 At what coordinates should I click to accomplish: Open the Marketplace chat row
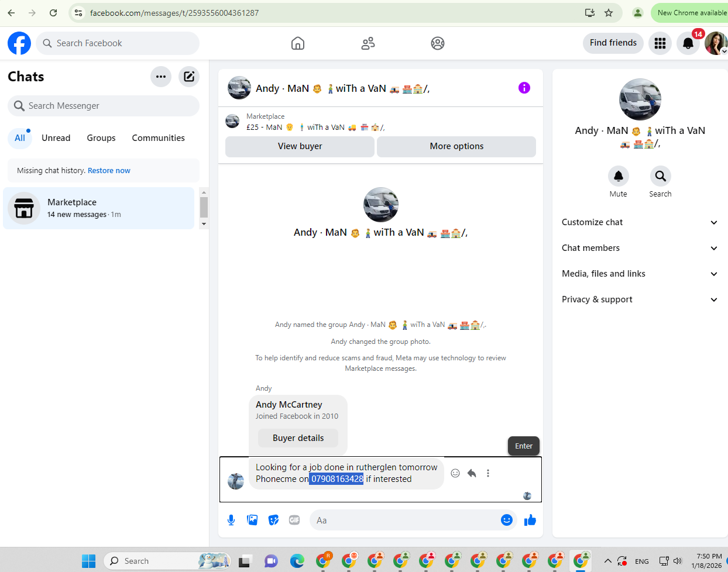pyautogui.click(x=98, y=208)
